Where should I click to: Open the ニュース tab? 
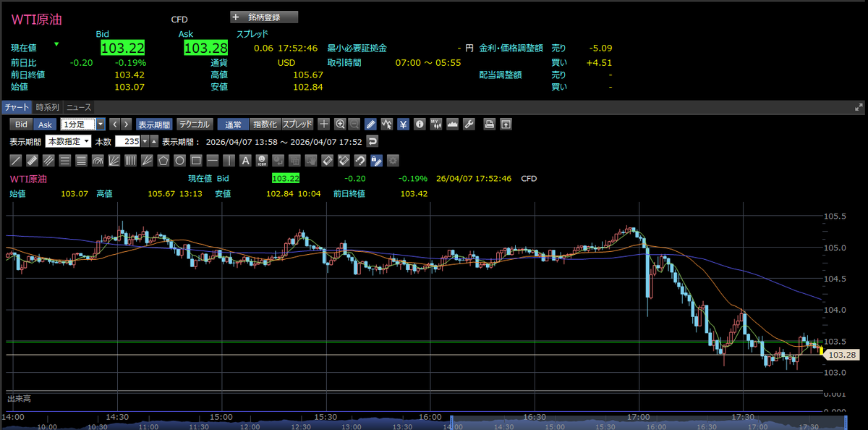79,107
